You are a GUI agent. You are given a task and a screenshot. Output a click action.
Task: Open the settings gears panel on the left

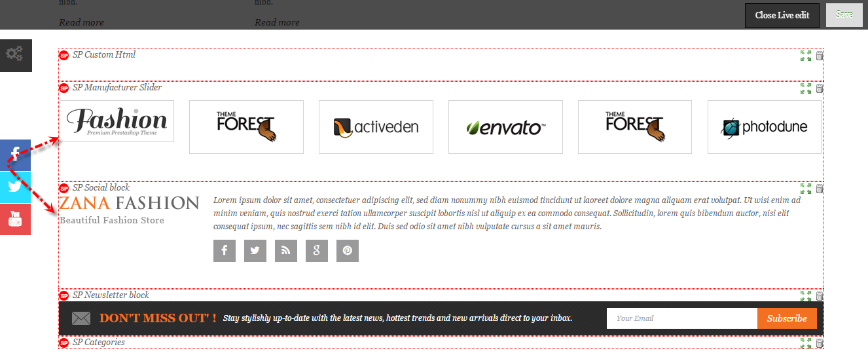tap(16, 55)
